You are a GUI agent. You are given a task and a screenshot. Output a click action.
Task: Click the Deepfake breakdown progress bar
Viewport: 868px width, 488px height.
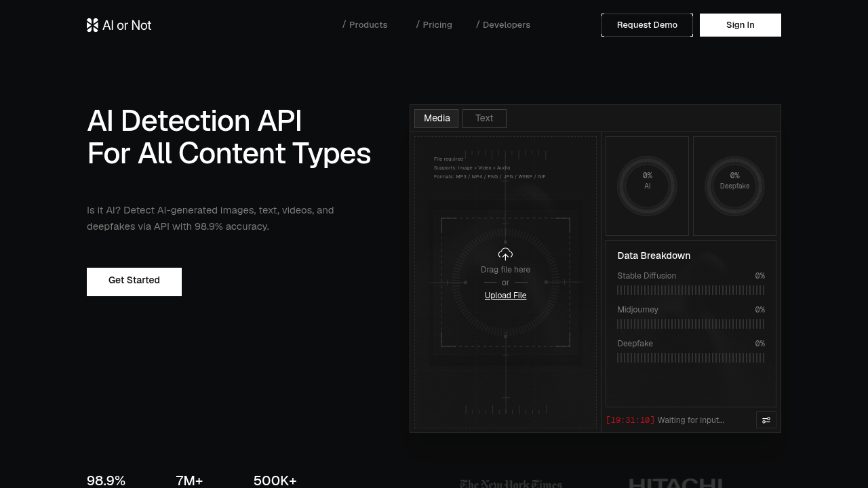click(691, 358)
